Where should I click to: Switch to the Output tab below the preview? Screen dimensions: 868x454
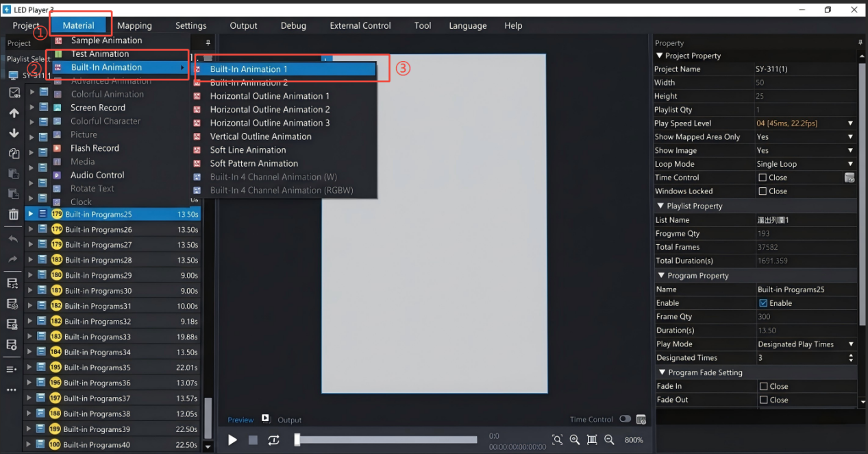(x=289, y=420)
